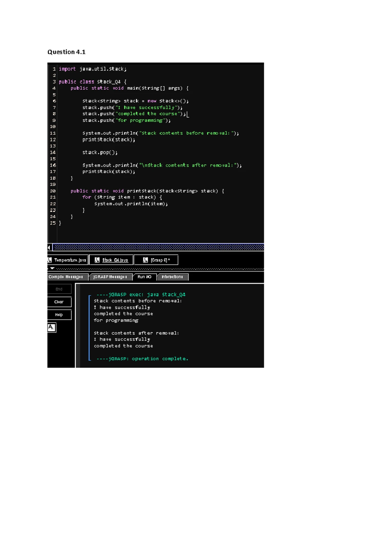This screenshot has height=554, width=392.
Task: Open the Compile Messages tab
Action: (68, 277)
